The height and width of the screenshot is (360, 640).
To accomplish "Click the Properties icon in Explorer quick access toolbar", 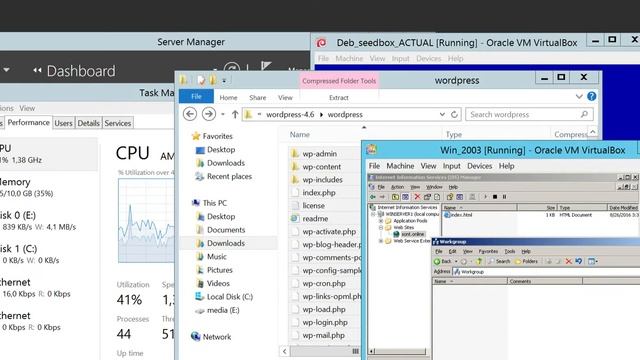I will tap(201, 80).
